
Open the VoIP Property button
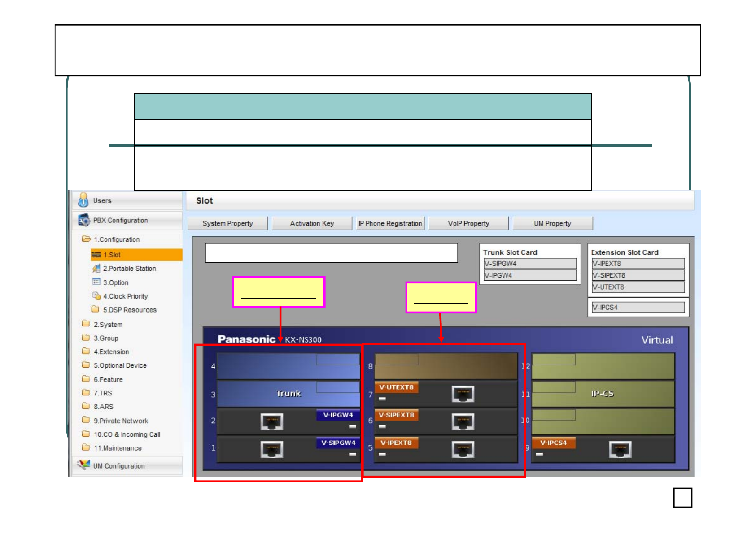468,223
